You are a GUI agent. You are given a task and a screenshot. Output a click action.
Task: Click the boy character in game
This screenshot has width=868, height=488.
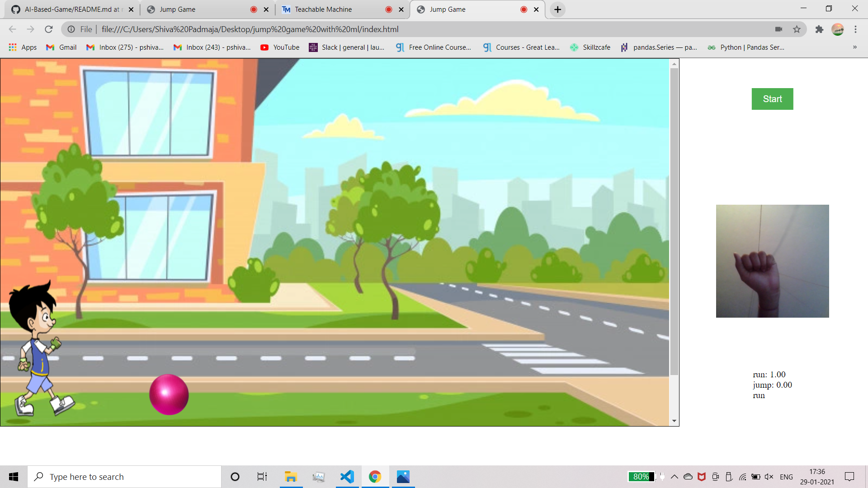pos(41,349)
